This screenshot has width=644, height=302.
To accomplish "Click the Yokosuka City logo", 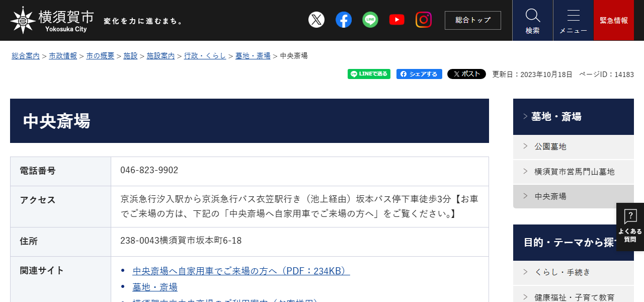I will 52,20.
